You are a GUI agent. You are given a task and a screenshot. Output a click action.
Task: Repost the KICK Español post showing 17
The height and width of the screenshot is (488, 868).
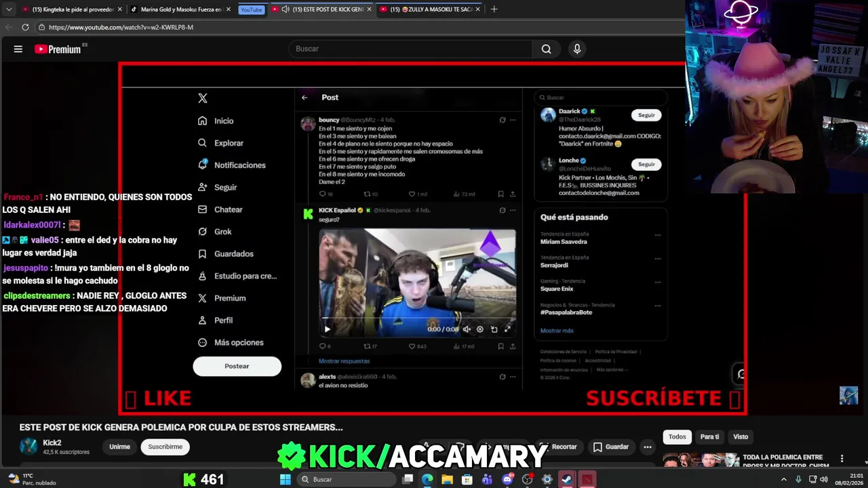point(370,346)
